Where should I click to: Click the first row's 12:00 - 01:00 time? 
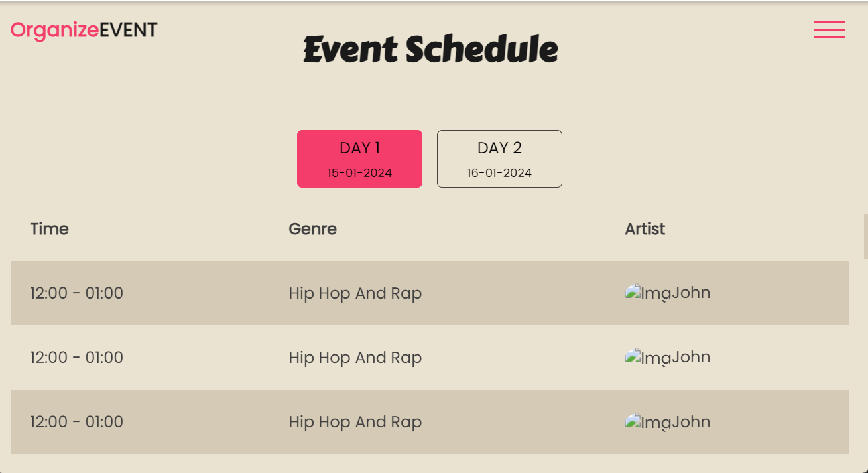pos(77,293)
